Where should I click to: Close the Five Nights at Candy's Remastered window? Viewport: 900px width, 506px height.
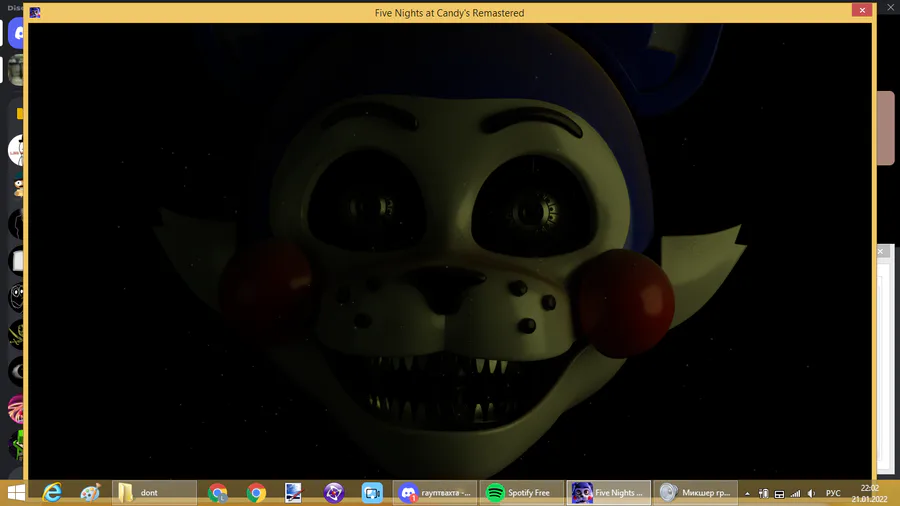tap(862, 10)
